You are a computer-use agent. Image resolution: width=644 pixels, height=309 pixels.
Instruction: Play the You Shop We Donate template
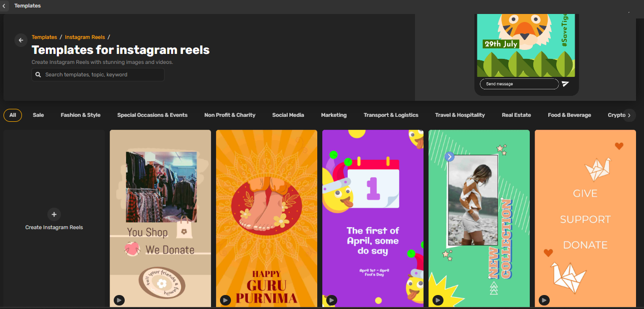119,300
